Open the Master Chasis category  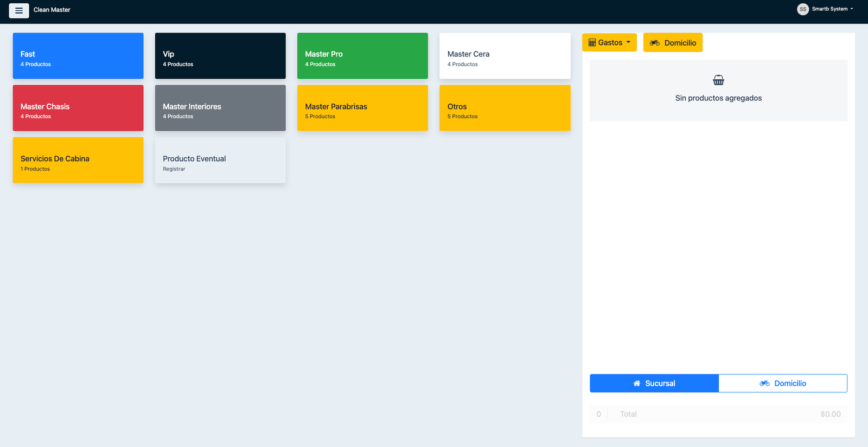78,108
